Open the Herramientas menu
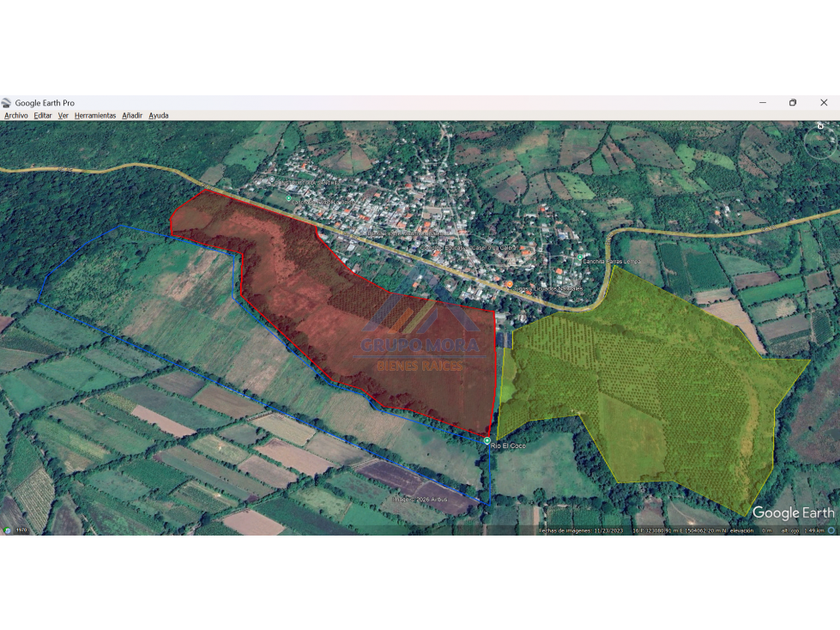The width and height of the screenshot is (840, 630). [95, 115]
